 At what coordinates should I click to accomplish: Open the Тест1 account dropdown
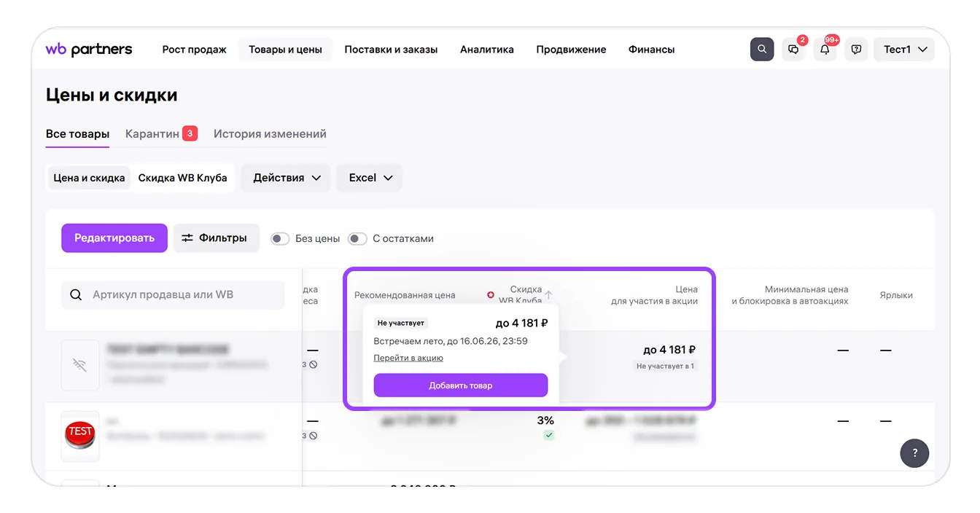click(x=904, y=50)
